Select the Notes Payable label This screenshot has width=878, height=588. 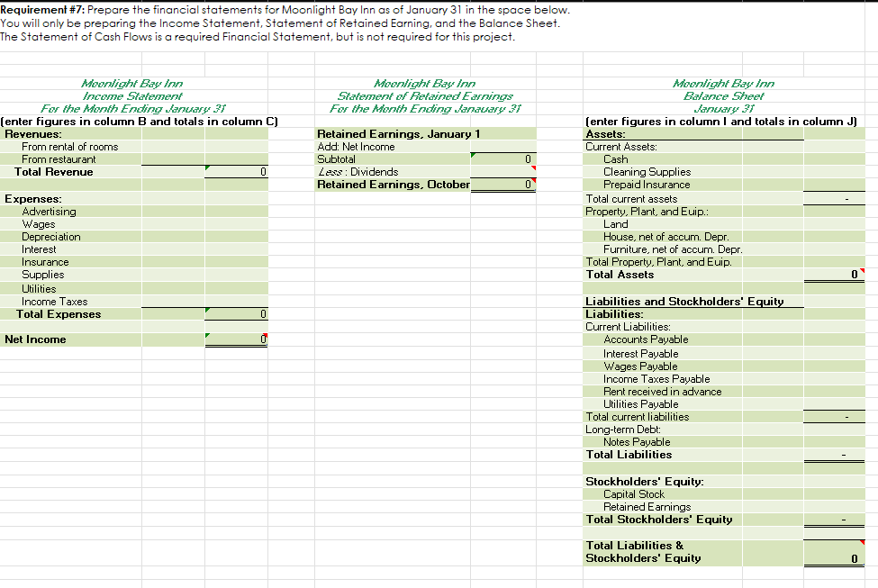[637, 442]
